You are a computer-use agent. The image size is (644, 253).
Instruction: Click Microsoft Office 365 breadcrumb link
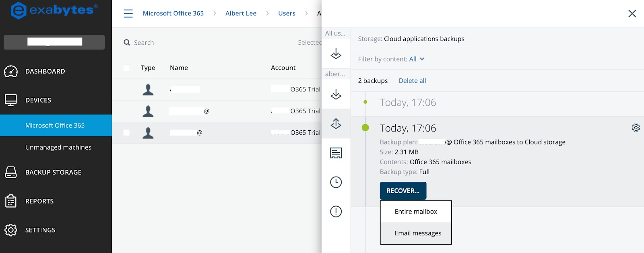click(173, 13)
